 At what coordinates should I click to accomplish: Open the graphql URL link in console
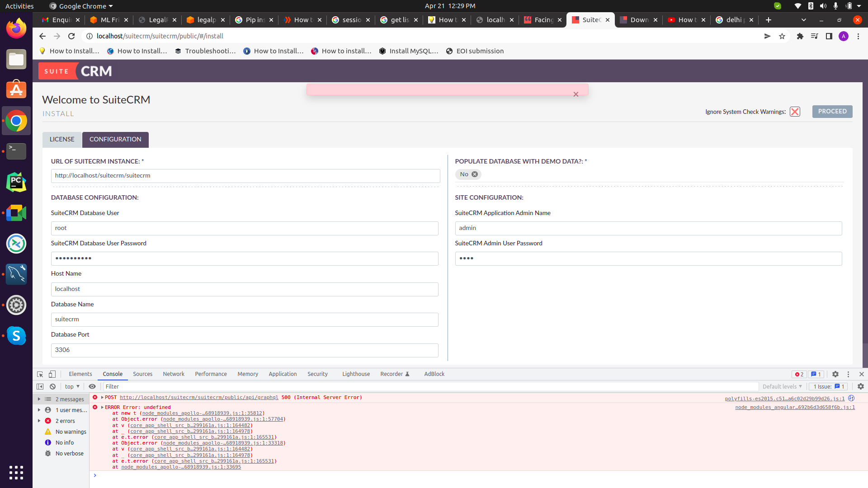click(199, 398)
